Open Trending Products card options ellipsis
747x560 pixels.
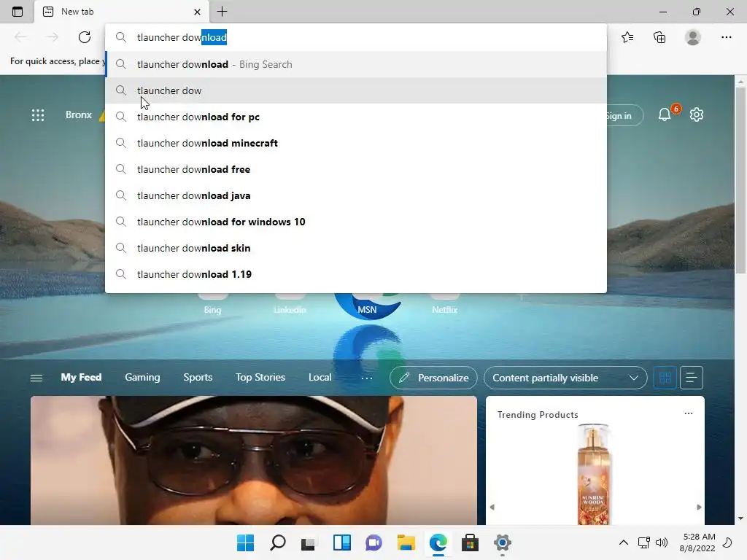tap(689, 413)
